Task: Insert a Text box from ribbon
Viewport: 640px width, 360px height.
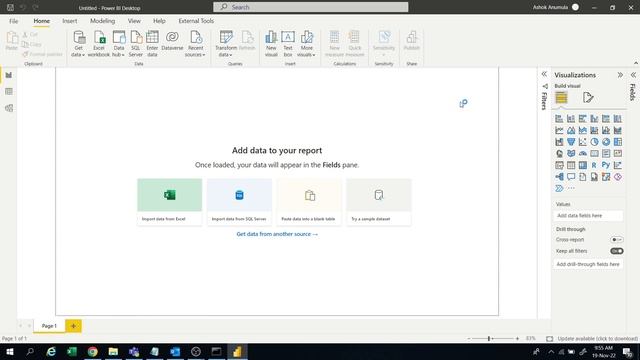Action: [x=288, y=44]
